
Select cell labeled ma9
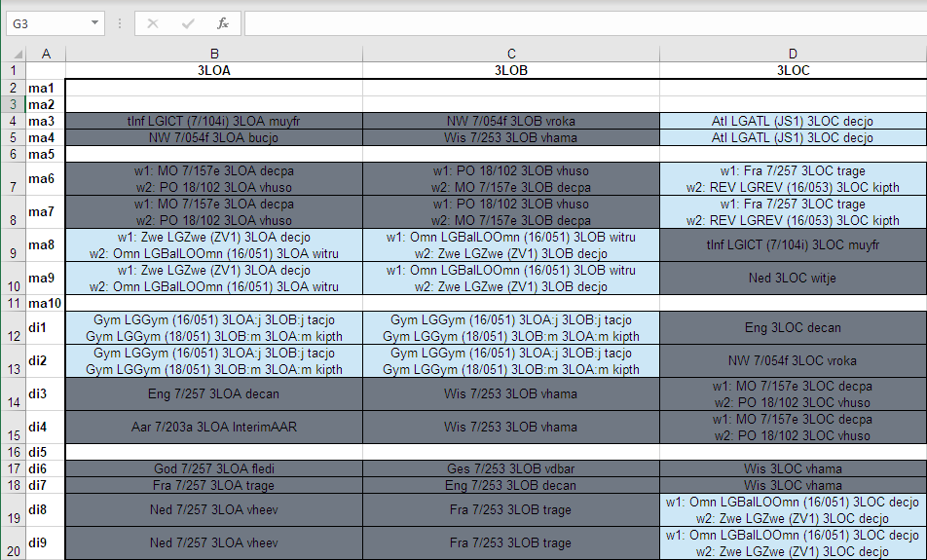46,279
